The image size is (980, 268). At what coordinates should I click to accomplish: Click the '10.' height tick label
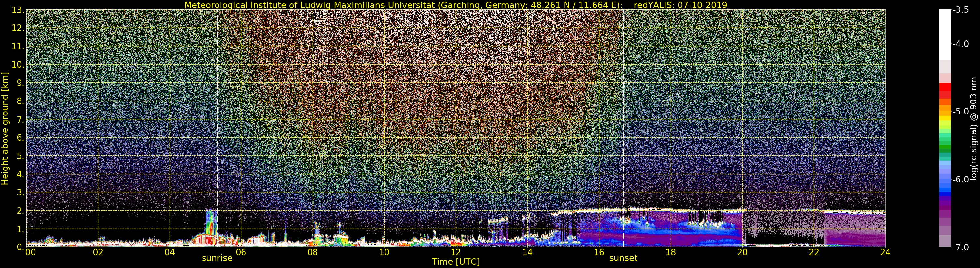point(18,65)
